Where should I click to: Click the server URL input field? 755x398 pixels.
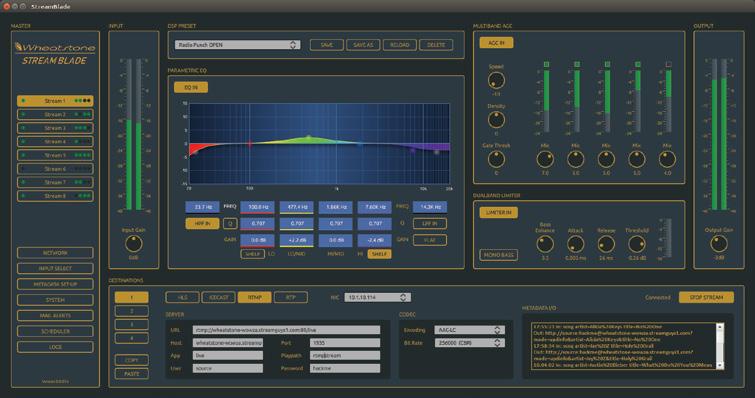pyautogui.click(x=286, y=330)
